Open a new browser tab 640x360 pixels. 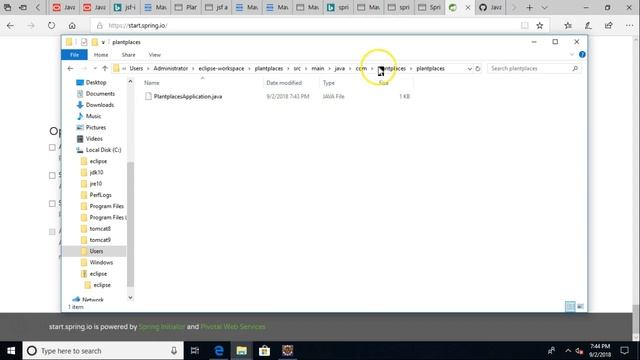point(529,8)
